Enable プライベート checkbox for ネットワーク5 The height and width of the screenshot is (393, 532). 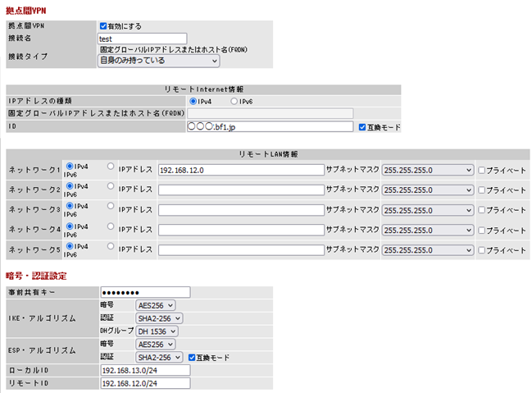pos(482,249)
